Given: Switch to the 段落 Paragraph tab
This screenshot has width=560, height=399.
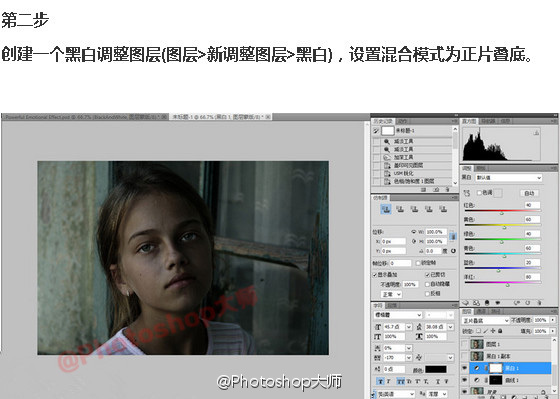Looking at the screenshot, I should pos(392,305).
